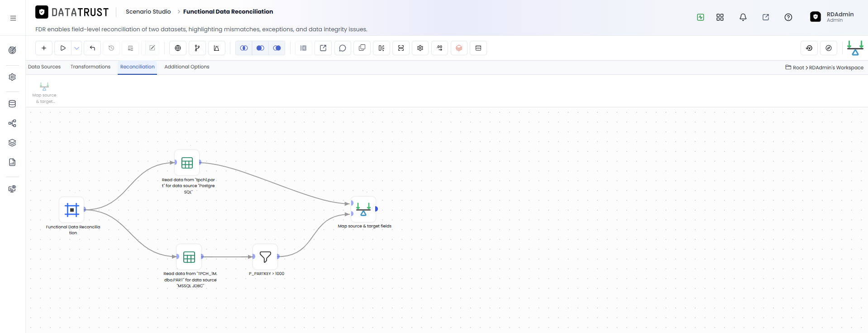868x333 pixels.
Task: Click the orange layers stack icon
Action: [459, 48]
